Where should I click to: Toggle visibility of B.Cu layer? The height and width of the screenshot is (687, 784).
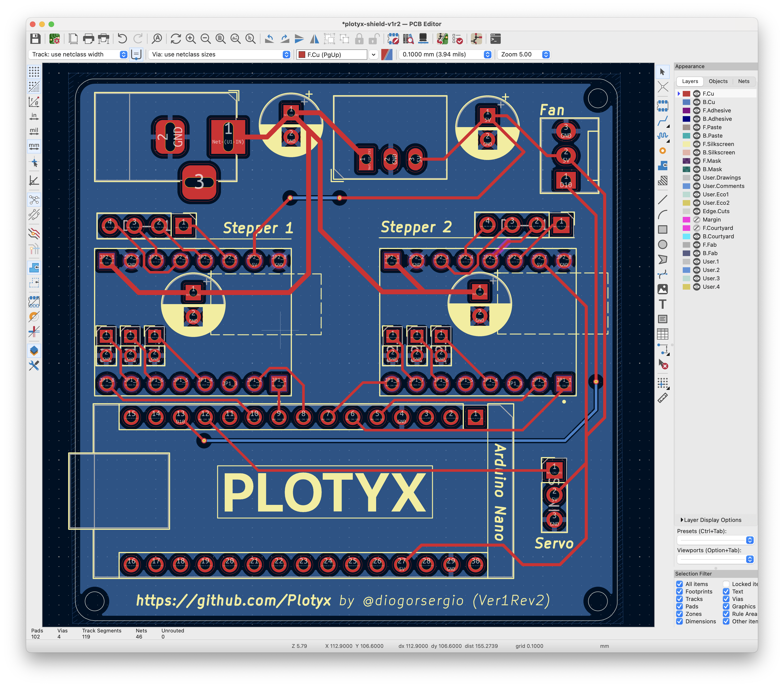click(696, 102)
